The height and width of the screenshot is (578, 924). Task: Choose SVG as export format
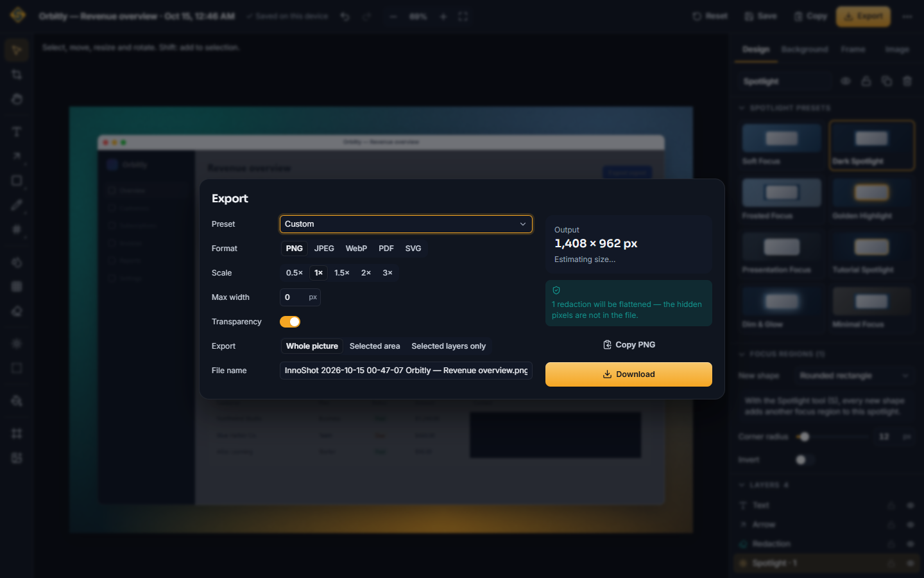point(413,249)
